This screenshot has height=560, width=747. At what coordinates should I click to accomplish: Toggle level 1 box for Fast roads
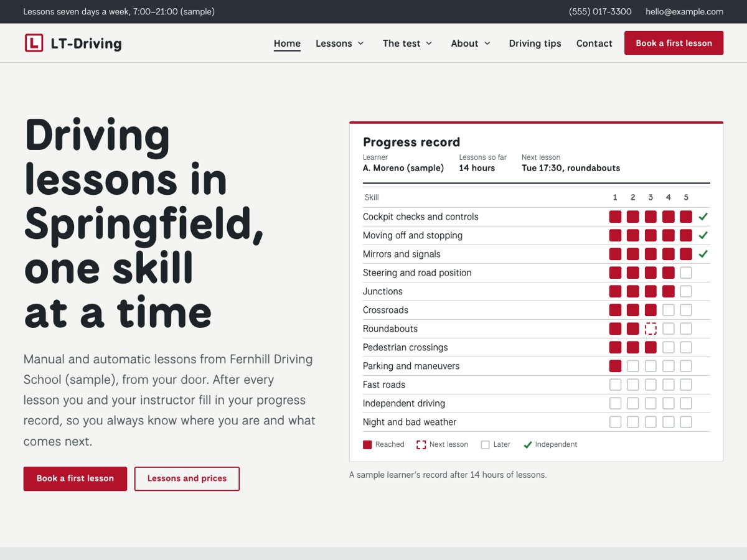tap(615, 385)
